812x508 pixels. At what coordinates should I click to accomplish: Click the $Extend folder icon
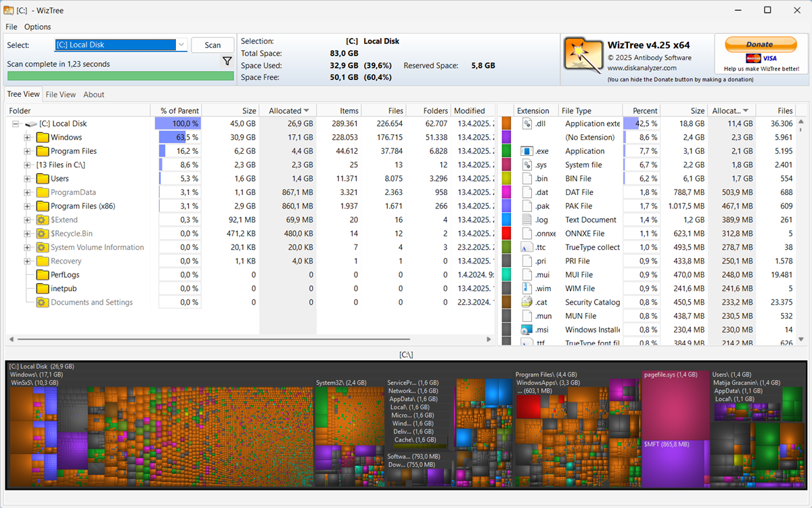(x=43, y=220)
